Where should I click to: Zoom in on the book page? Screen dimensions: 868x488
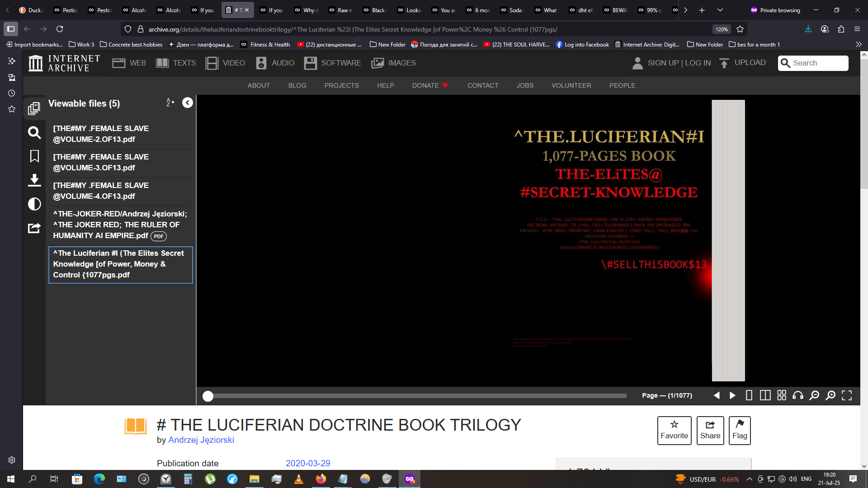(830, 395)
